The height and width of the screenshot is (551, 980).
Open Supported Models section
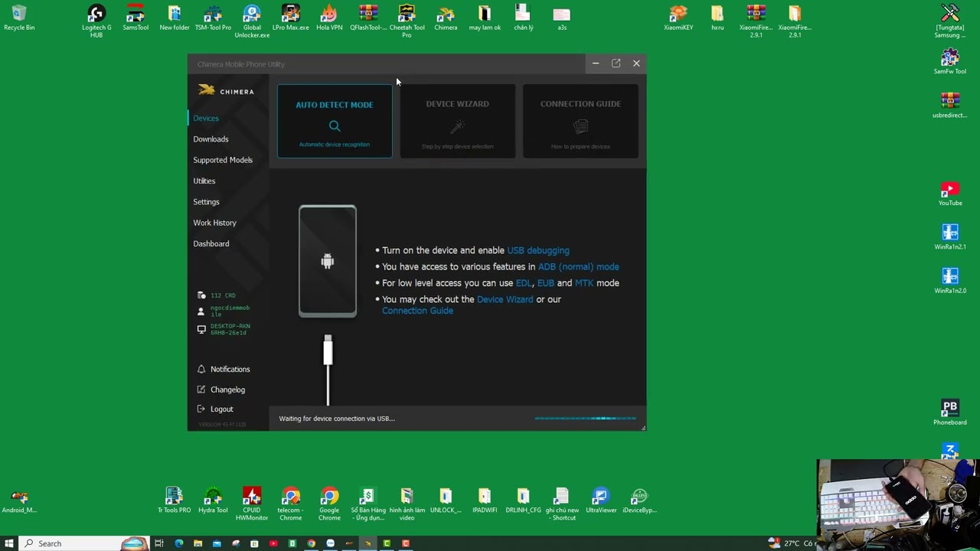tap(223, 160)
